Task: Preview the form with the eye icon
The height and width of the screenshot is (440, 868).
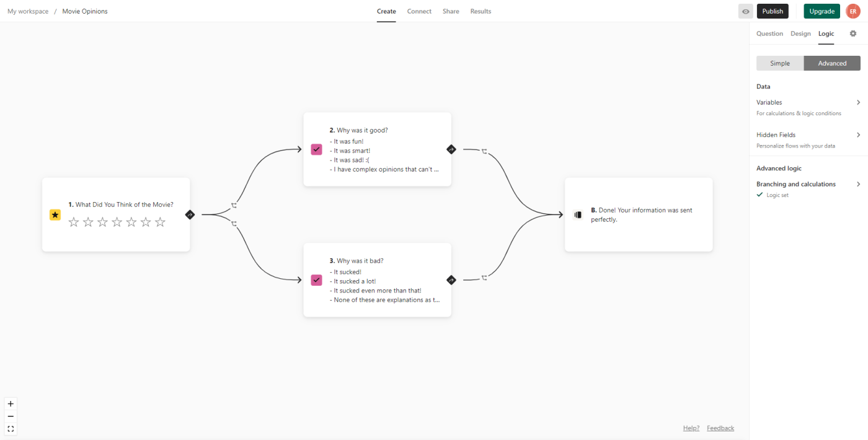Action: point(745,11)
